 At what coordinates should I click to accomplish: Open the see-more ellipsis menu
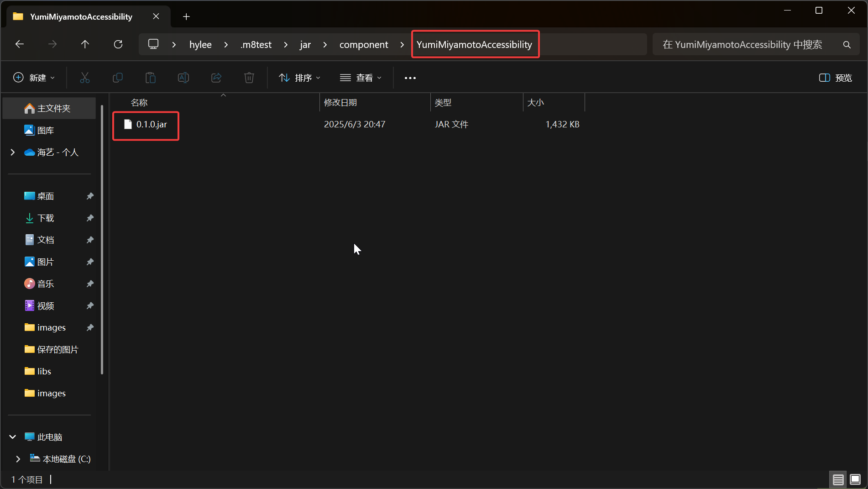click(409, 78)
